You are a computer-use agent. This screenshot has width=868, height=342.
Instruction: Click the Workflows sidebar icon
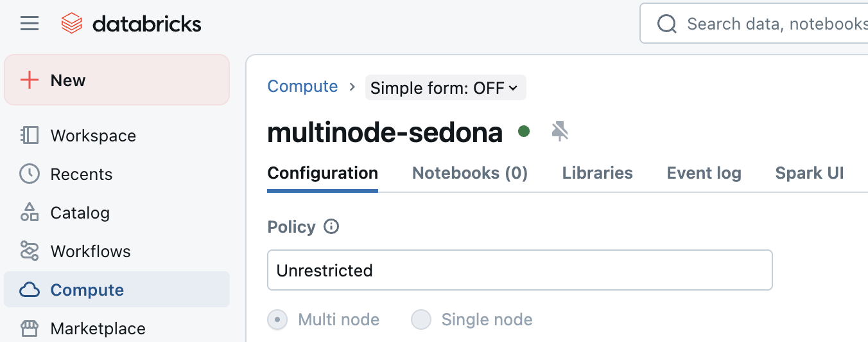click(x=30, y=251)
